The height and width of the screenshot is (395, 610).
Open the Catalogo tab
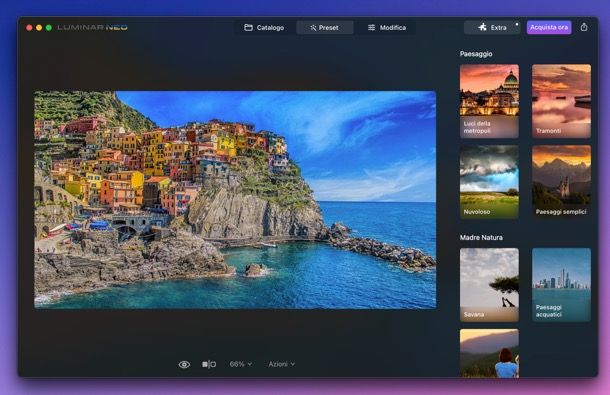click(264, 28)
